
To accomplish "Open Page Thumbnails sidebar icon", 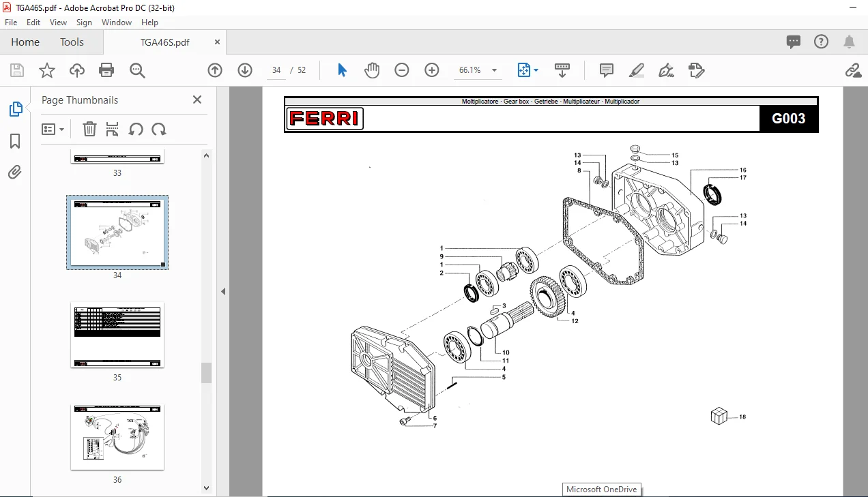I will click(x=15, y=109).
